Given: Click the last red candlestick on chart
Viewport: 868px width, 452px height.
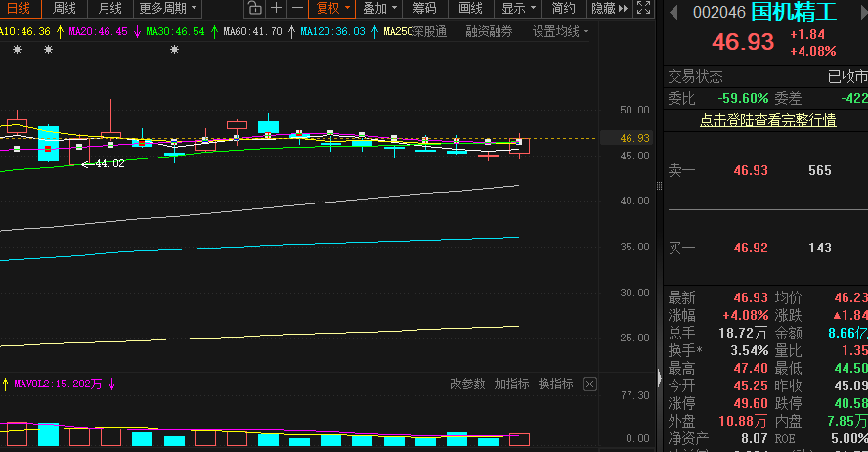Looking at the screenshot, I should [x=519, y=146].
